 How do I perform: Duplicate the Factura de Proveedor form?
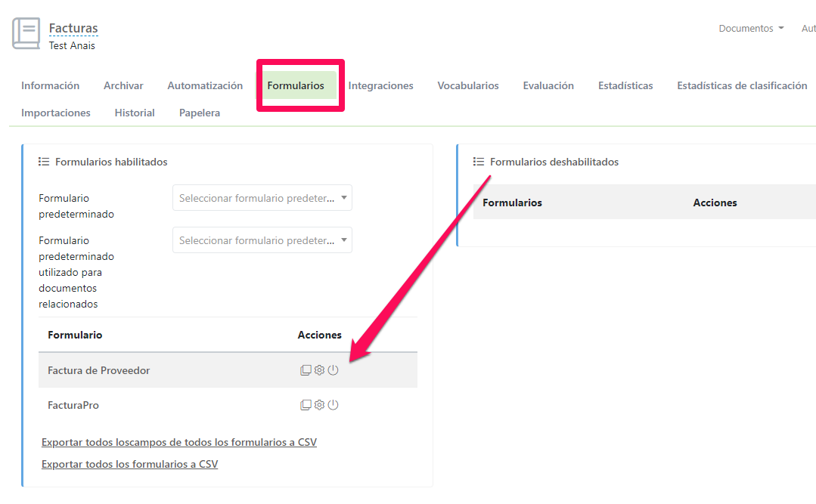click(x=306, y=370)
